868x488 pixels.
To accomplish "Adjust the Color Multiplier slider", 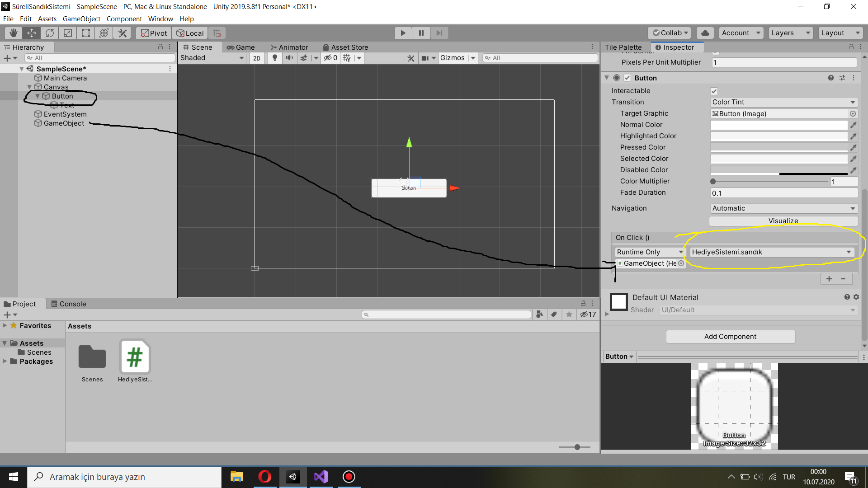I will (x=770, y=181).
